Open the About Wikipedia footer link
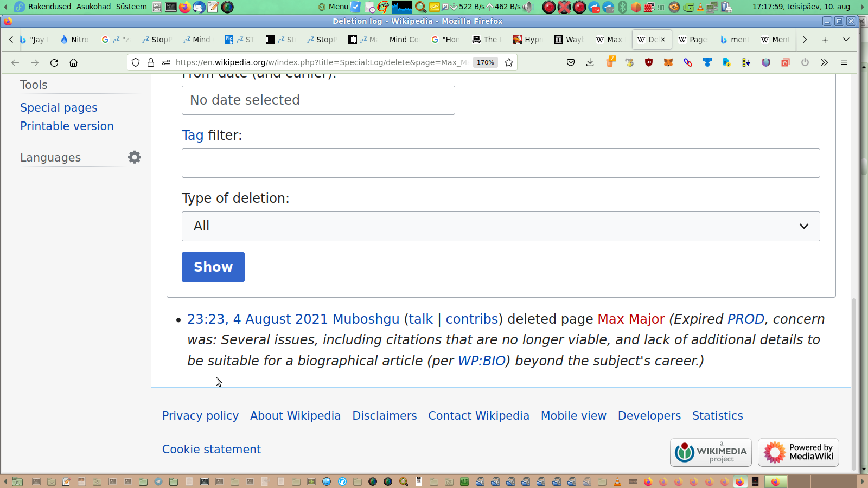The width and height of the screenshot is (868, 488). (x=295, y=416)
